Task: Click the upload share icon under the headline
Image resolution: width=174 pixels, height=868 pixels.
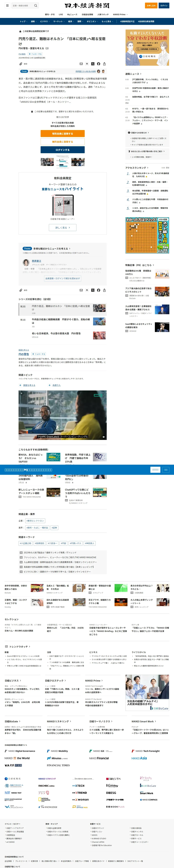Action: click(104, 64)
